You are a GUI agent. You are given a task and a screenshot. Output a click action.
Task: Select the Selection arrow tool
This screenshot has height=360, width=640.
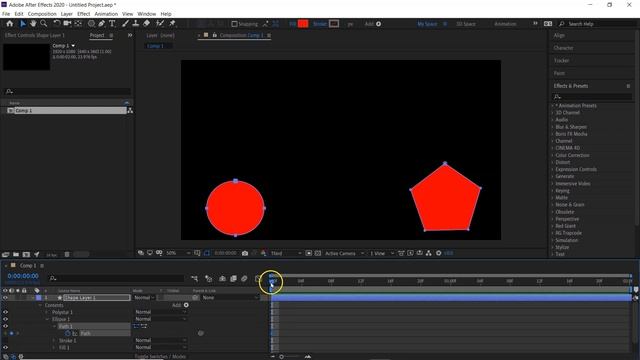[x=23, y=24]
